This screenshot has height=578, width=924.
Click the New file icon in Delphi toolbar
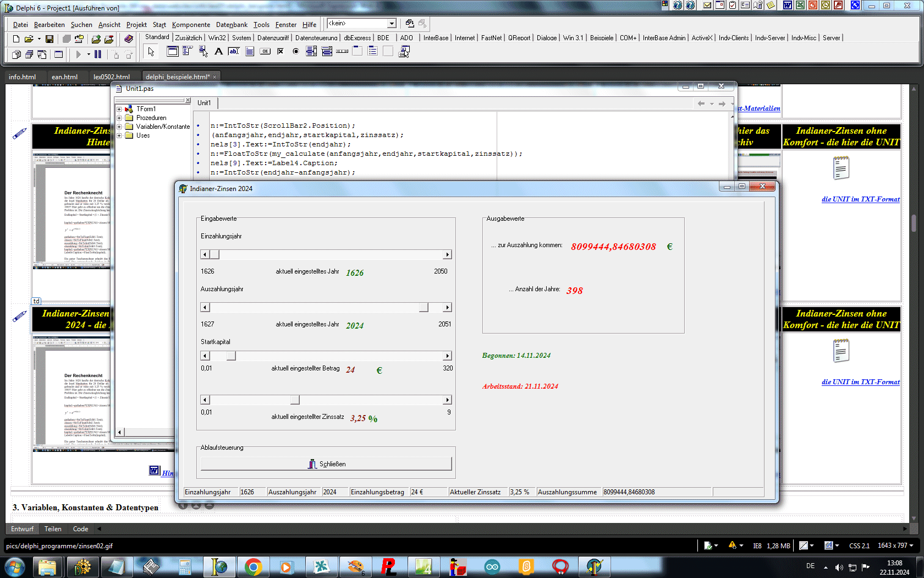(x=16, y=39)
